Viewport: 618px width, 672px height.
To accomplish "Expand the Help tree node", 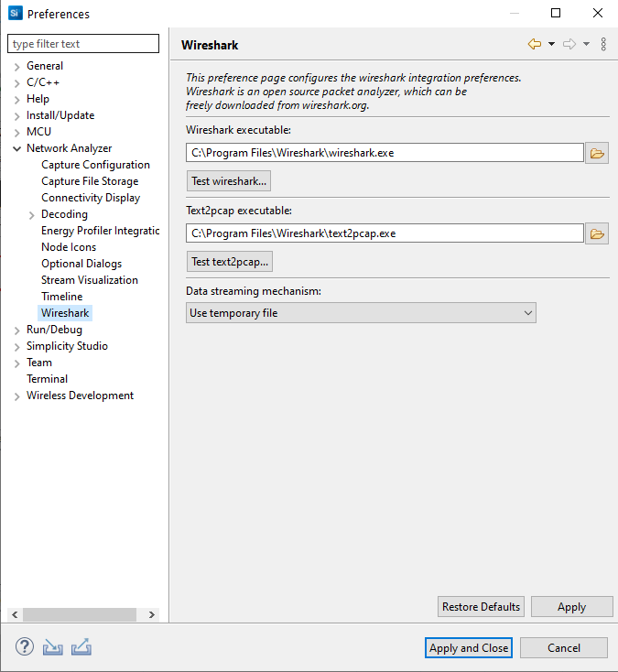I will (16, 100).
